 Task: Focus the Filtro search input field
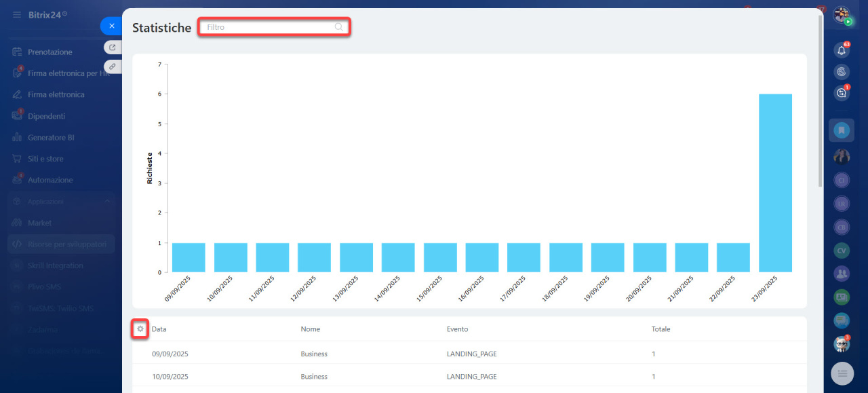point(268,27)
